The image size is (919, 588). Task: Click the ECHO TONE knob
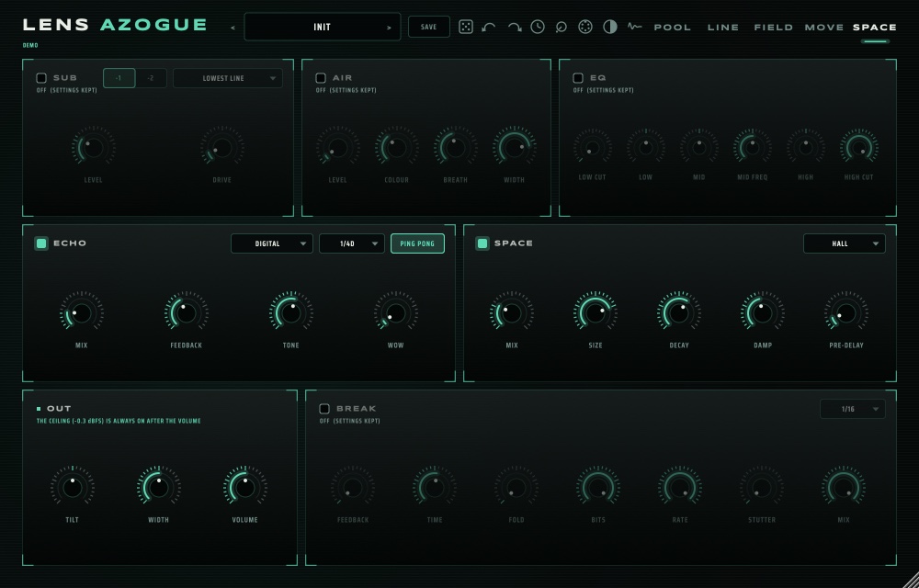click(290, 313)
